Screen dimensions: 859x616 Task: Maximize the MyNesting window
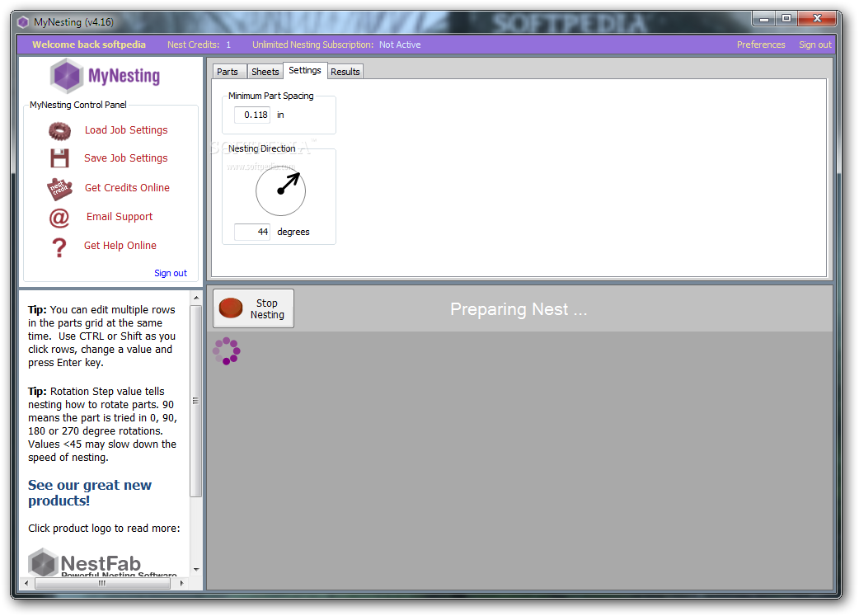click(786, 19)
